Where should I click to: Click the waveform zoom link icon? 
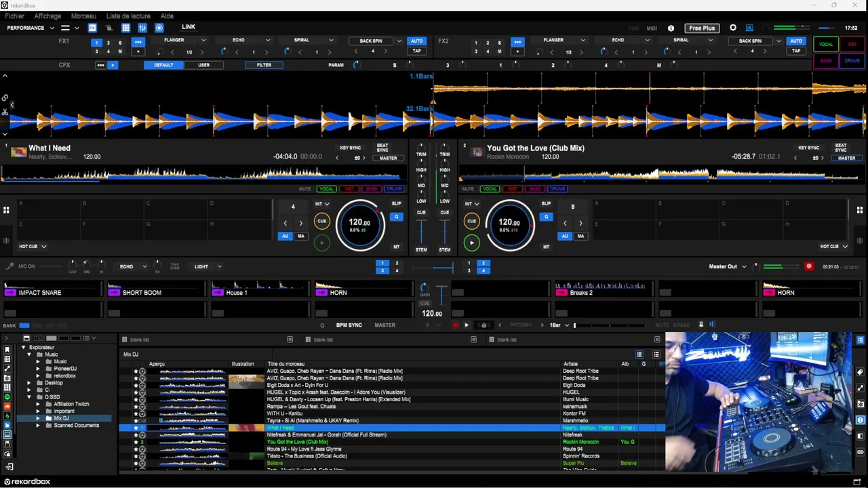coord(5,98)
